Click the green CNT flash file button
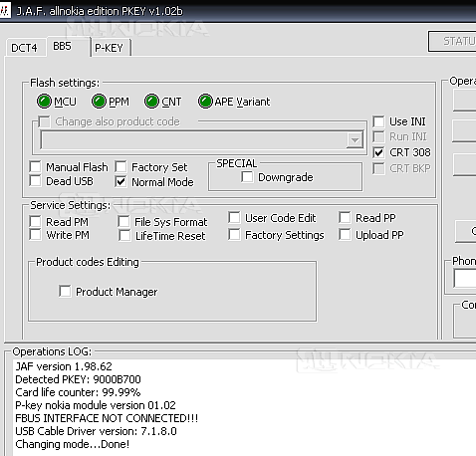Screen dimensions: 476x456 point(151,102)
